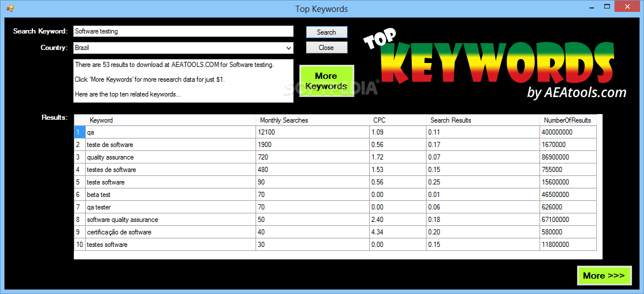Image resolution: width=644 pixels, height=294 pixels.
Task: Select the 'certificação de software' cell
Action: click(170, 232)
